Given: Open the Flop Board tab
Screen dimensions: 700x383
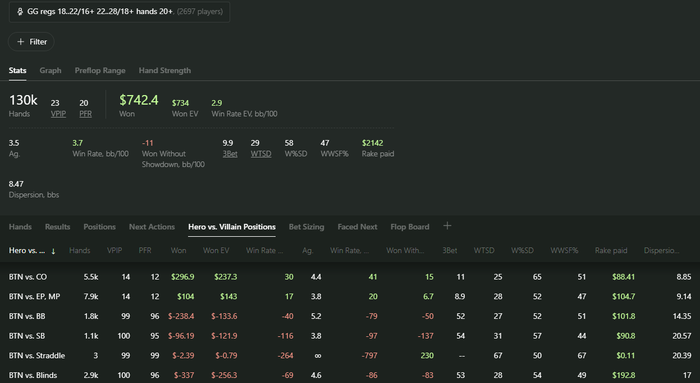Looking at the screenshot, I should tap(410, 227).
